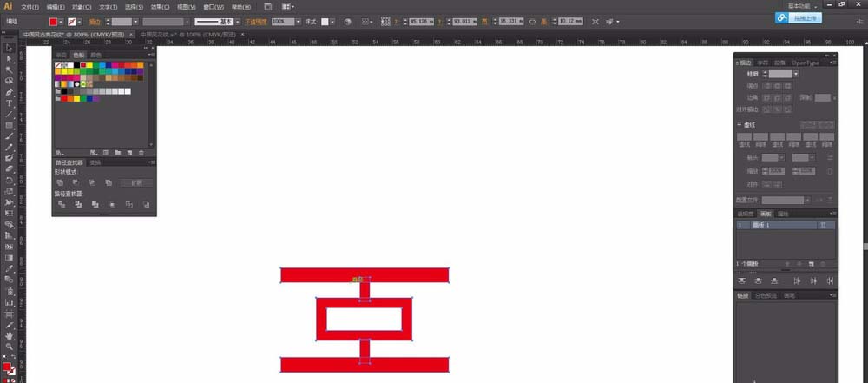Open the 效果(C) menu
The height and width of the screenshot is (383, 868).
coord(160,7)
